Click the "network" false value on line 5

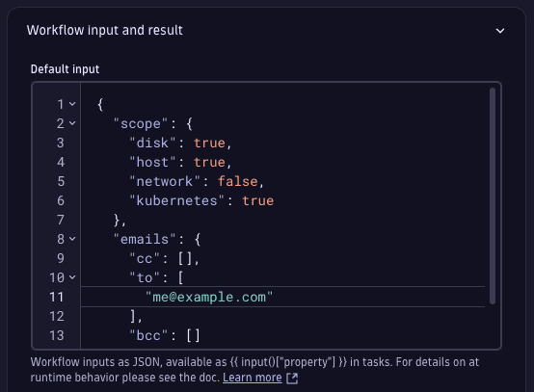(238, 181)
